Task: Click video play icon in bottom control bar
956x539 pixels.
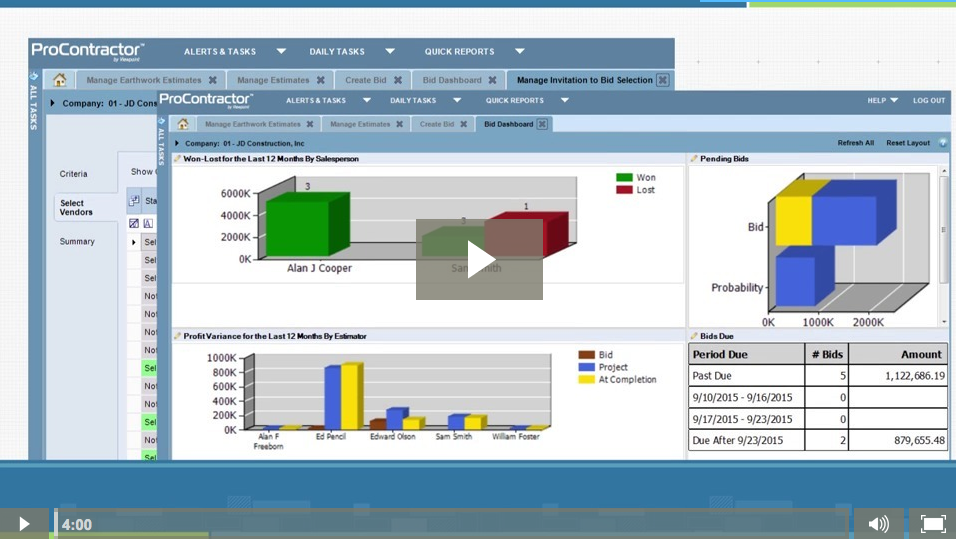Action: point(24,524)
